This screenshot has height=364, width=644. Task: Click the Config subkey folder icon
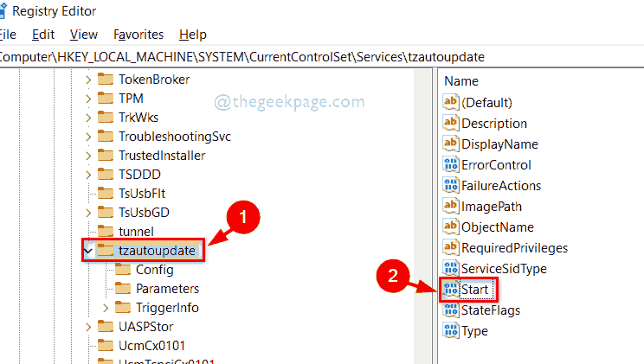tap(123, 269)
